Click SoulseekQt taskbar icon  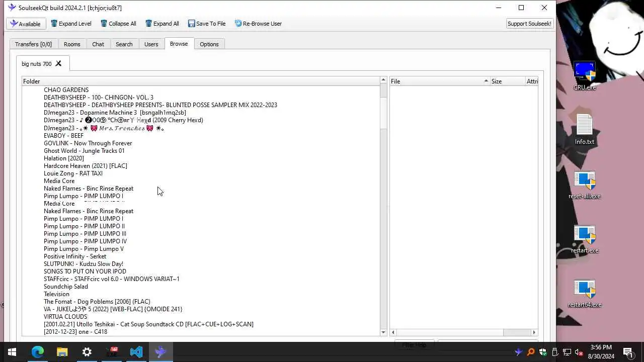(161, 352)
